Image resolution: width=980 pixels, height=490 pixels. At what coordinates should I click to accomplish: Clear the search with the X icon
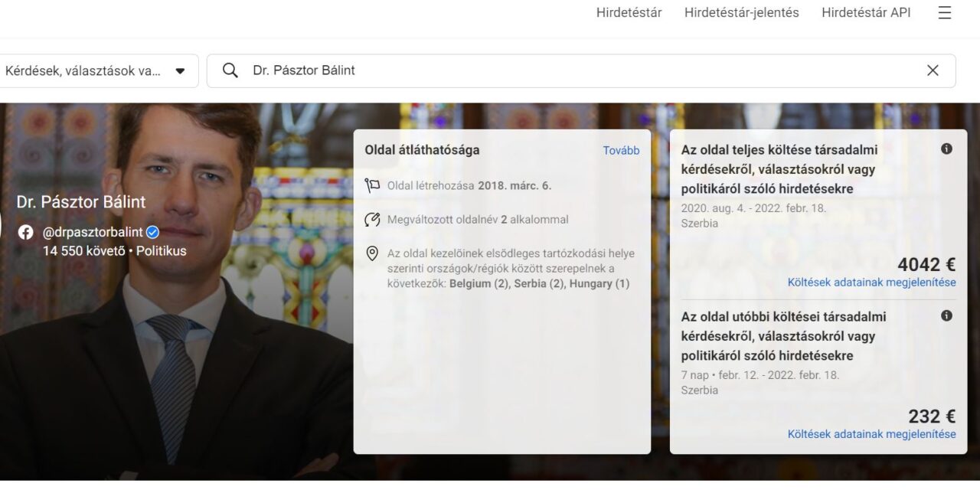pos(933,70)
